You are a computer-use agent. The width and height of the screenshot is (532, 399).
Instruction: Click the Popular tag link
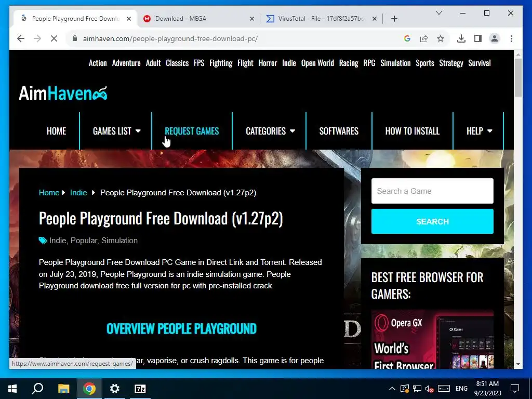(x=84, y=241)
